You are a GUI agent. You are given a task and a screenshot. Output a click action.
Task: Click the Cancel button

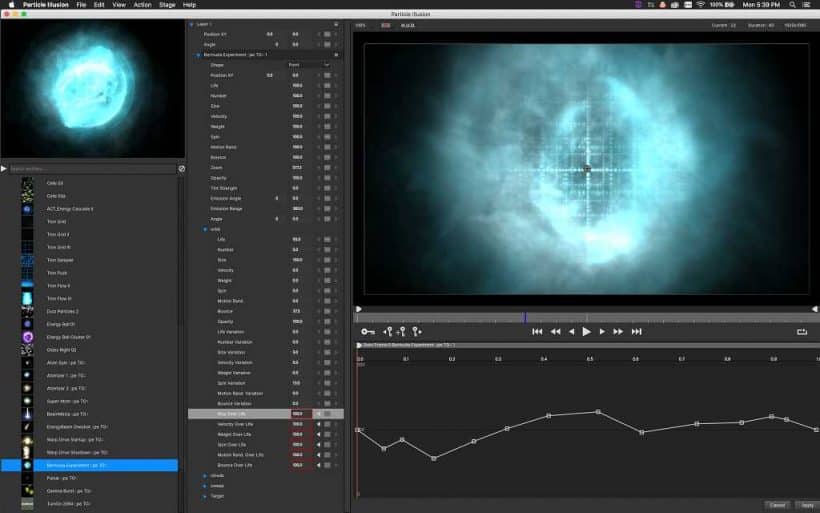click(x=777, y=505)
